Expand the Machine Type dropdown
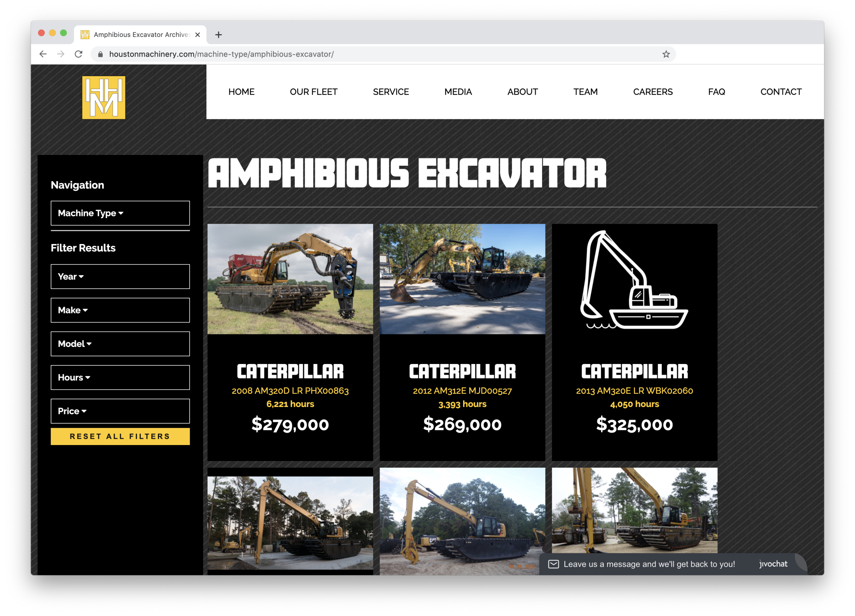This screenshot has height=616, width=855. [x=120, y=213]
